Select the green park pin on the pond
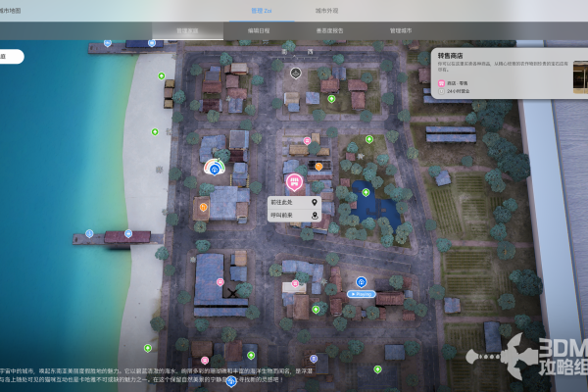Screen dimensions: 588x392 click(x=366, y=192)
